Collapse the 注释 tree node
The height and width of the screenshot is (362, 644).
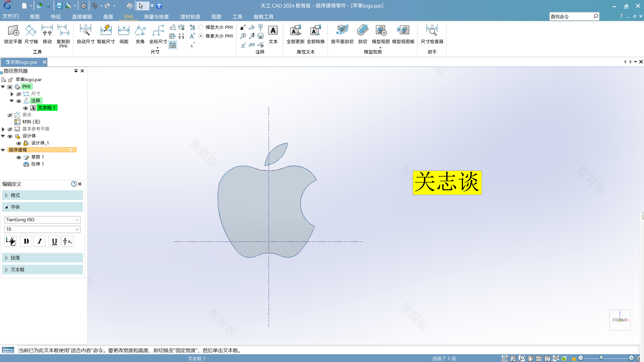(x=12, y=101)
